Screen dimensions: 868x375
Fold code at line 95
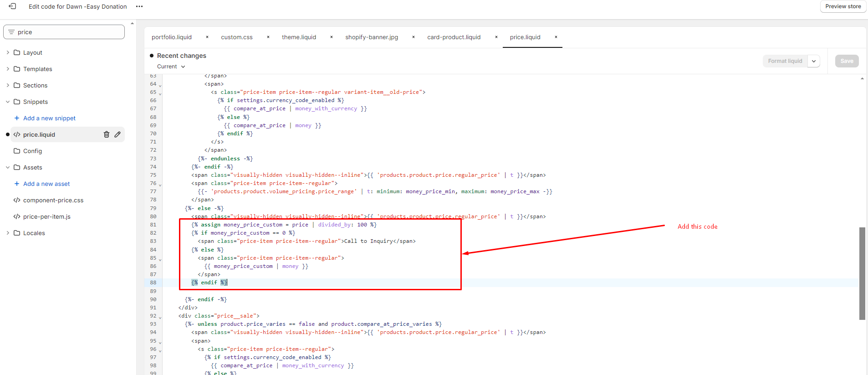160,342
